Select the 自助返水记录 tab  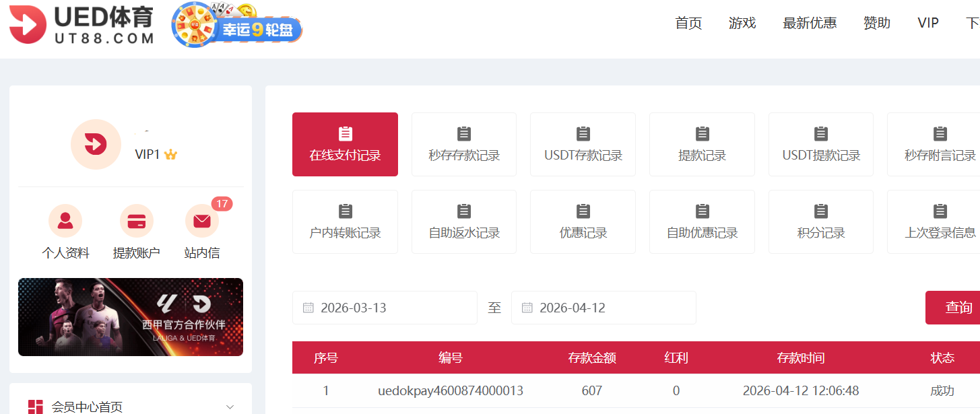click(464, 221)
